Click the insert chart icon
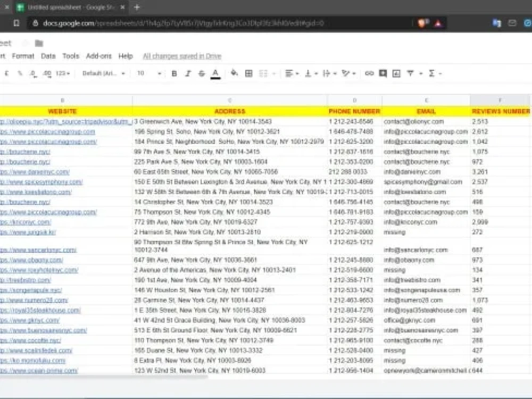The height and width of the screenshot is (399, 532). pos(396,73)
